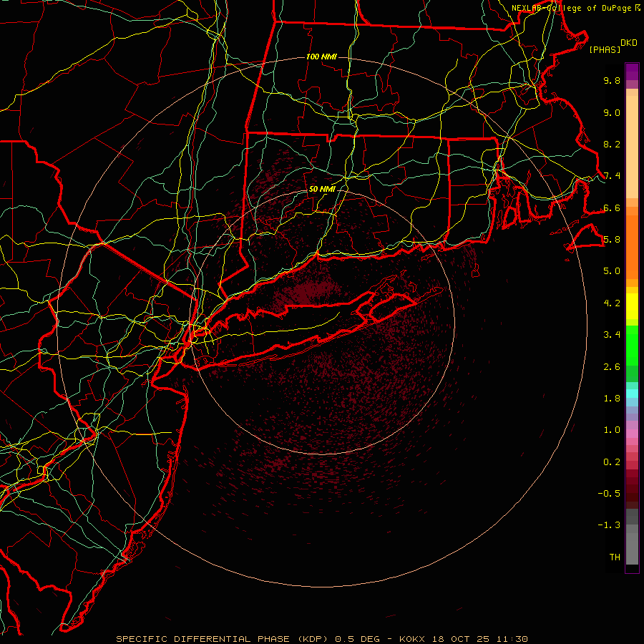The width and height of the screenshot is (644, 644).
Task: Pick the purple swatch at top of legend
Action: [x=632, y=72]
